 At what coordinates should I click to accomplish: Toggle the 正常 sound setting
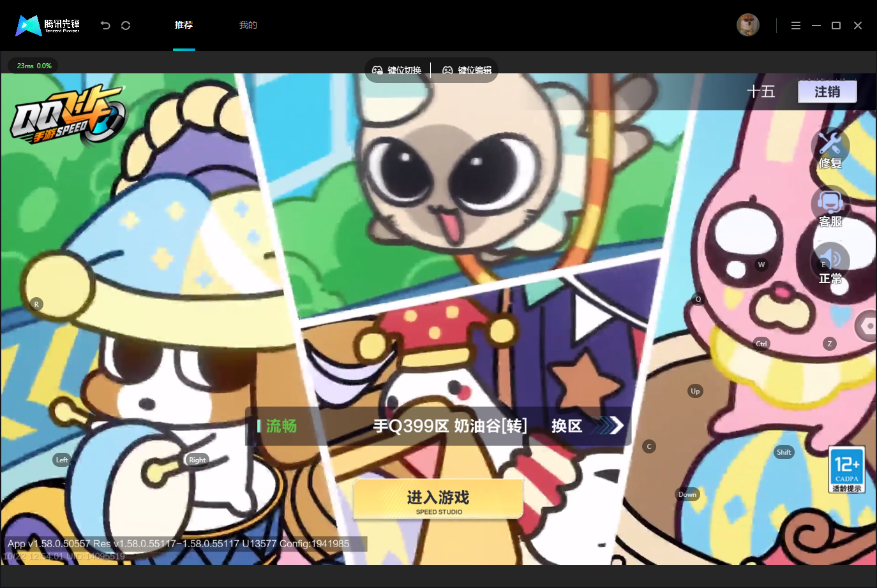pos(830,263)
